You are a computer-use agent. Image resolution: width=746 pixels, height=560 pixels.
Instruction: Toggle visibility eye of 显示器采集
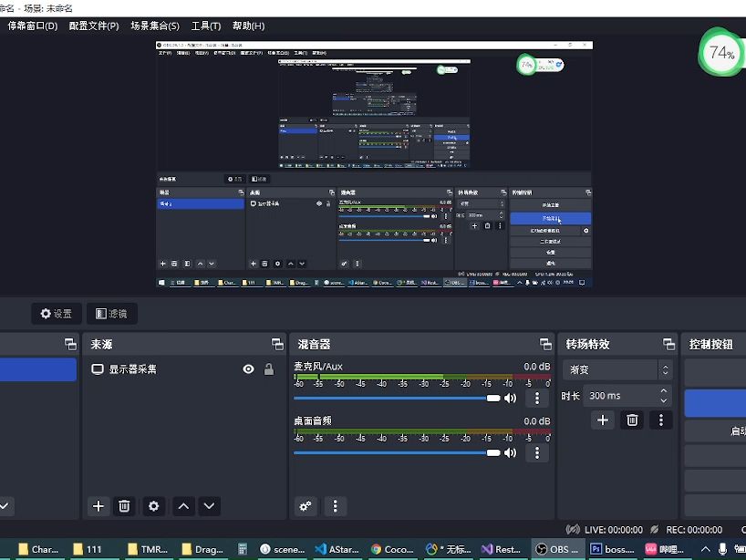pyautogui.click(x=248, y=369)
